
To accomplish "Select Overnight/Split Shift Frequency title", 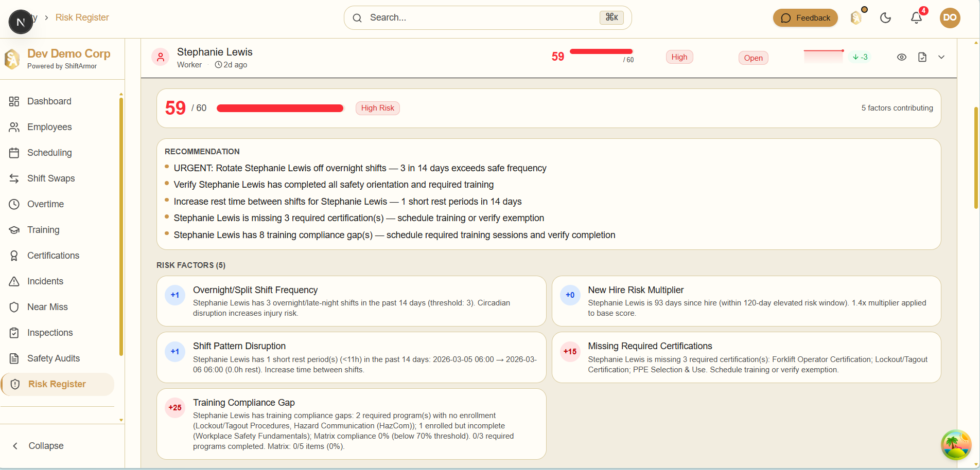I will coord(255,290).
